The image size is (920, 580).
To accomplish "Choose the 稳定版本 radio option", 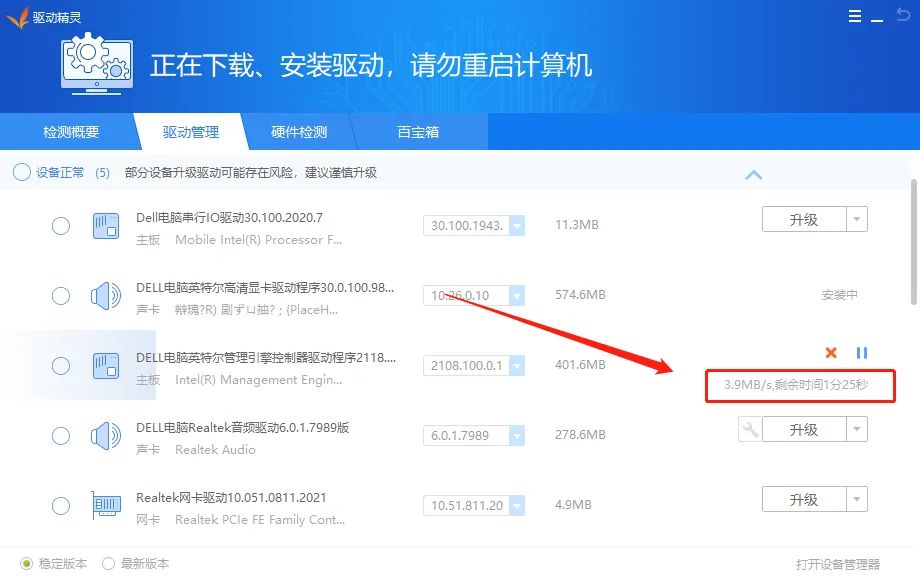I will [x=26, y=564].
